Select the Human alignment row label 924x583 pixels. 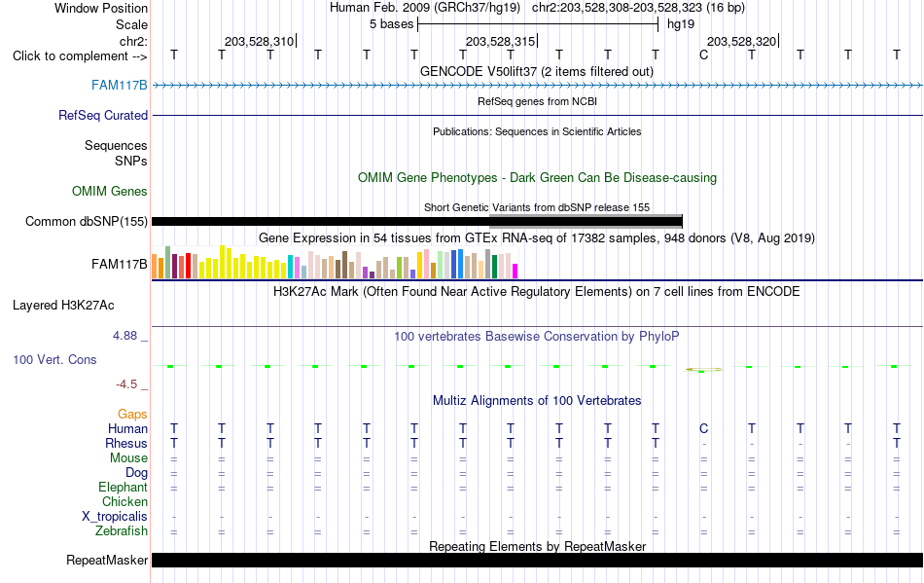coord(127,428)
